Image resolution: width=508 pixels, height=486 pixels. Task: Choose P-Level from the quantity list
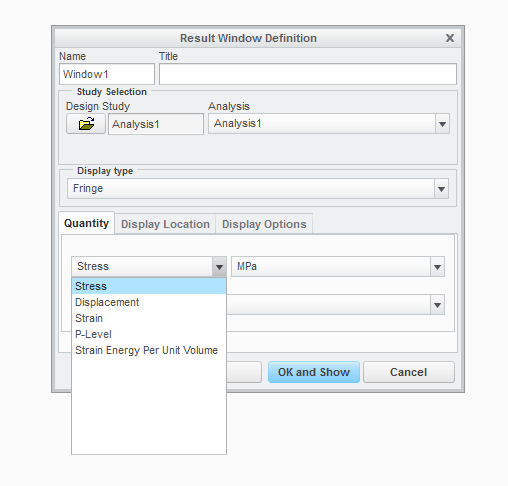pos(149,334)
